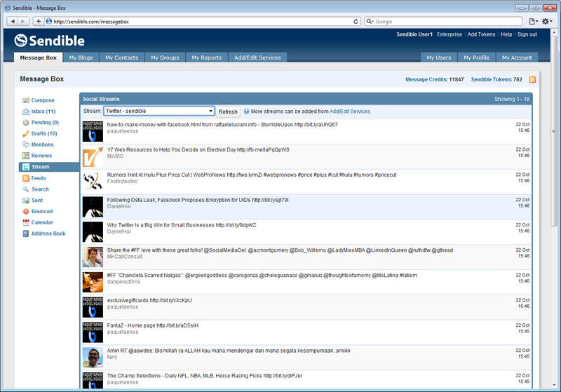Click the Sent mail icon
Screen dimensions: 561x392
pos(26,201)
